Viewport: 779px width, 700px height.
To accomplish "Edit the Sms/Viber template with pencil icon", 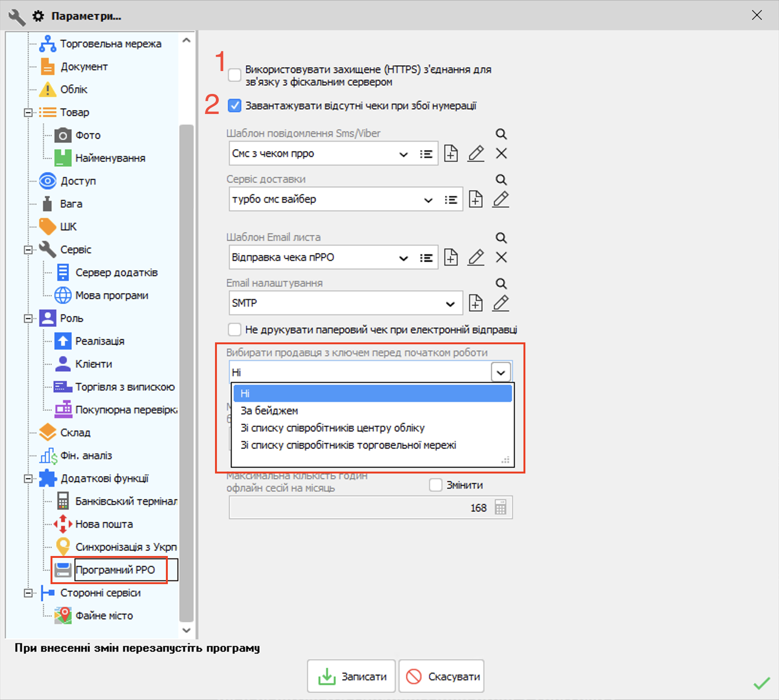I will point(476,154).
